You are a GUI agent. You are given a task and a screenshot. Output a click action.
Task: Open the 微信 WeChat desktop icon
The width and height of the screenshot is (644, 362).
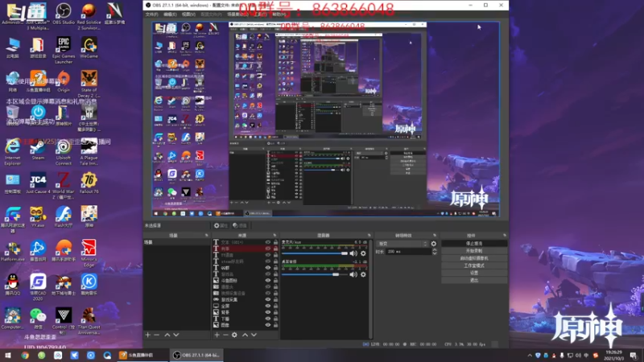(x=38, y=319)
